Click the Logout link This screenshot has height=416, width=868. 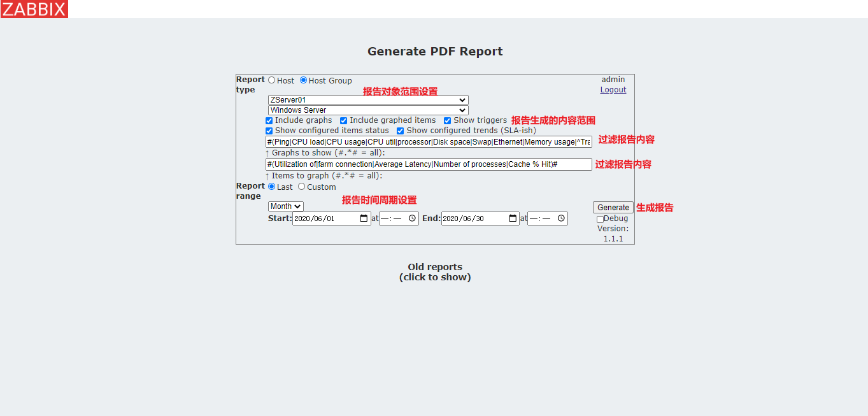612,89
